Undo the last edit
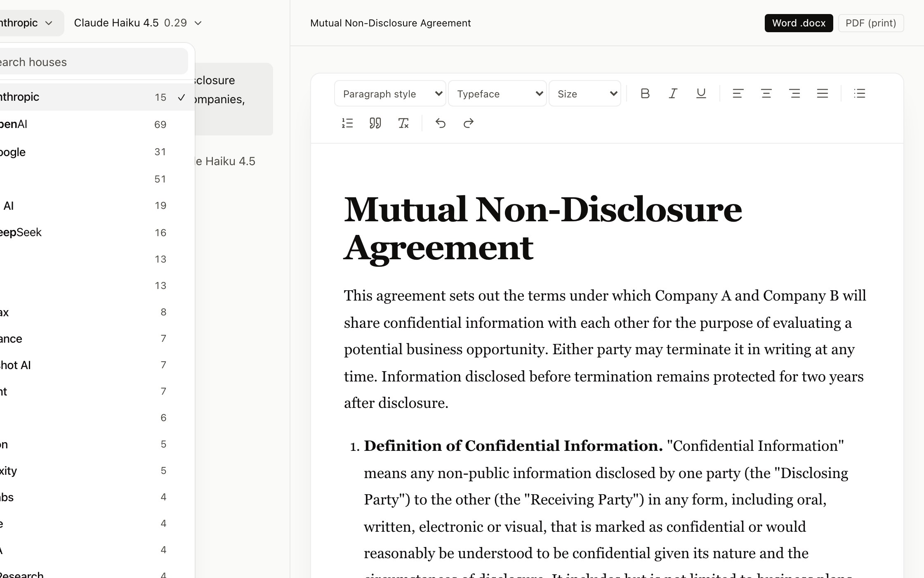This screenshot has height=578, width=924. tap(440, 123)
